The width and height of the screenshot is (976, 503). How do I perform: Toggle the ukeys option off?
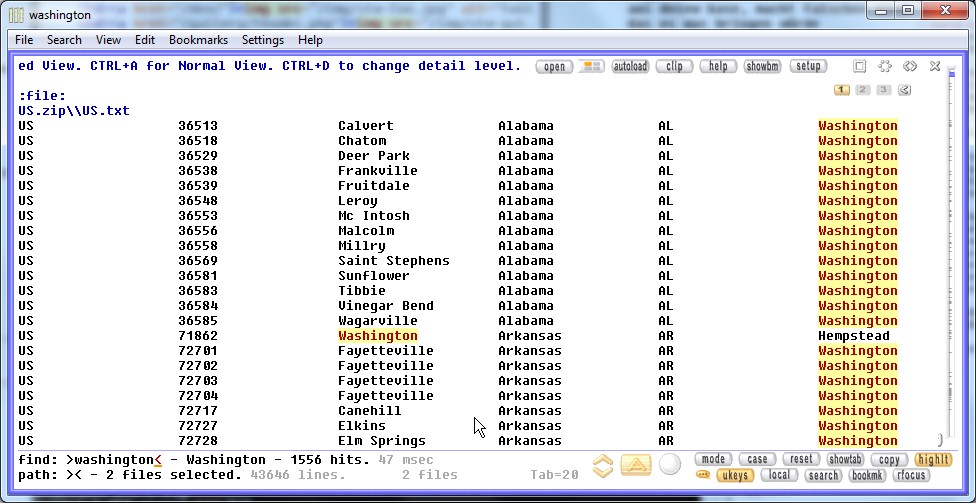[736, 476]
